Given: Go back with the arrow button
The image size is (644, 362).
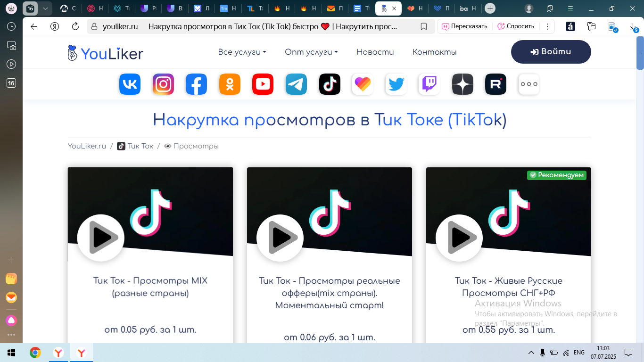Looking at the screenshot, I should 34,26.
